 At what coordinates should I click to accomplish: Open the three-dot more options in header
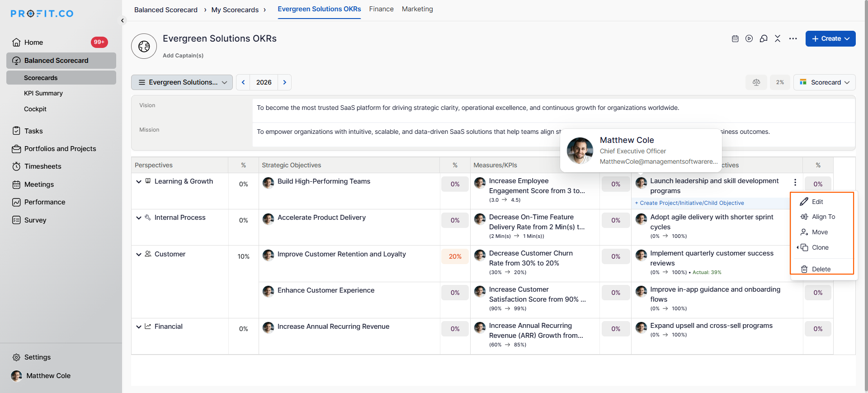(793, 39)
